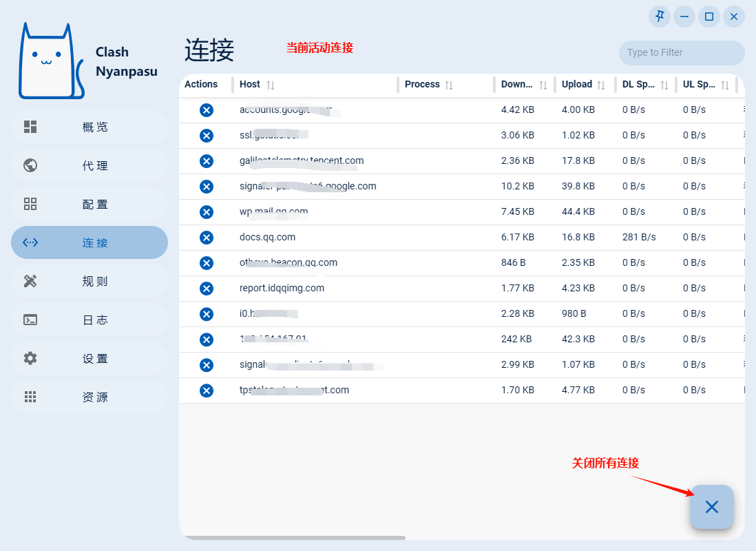Viewport: 756px width, 551px height.
Task: Open the 资源 resources apps icon
Action: coord(30,397)
